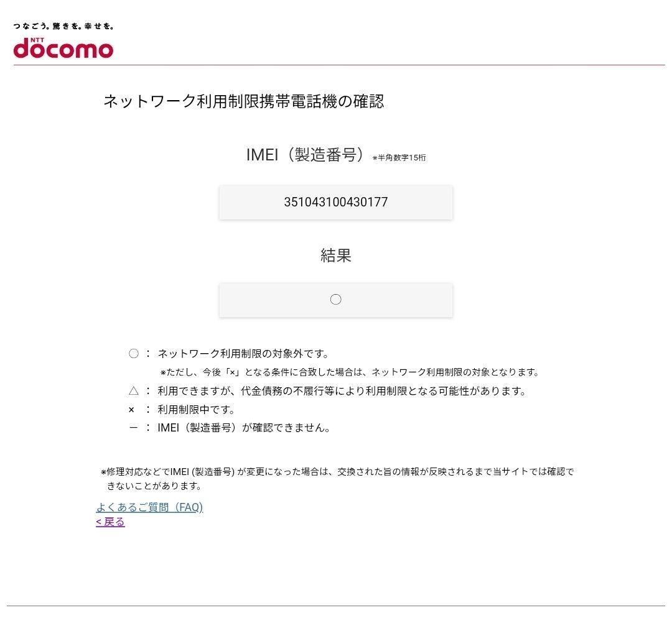This screenshot has width=672, height=618.
Task: Click the × legend symbol
Action: point(130,410)
